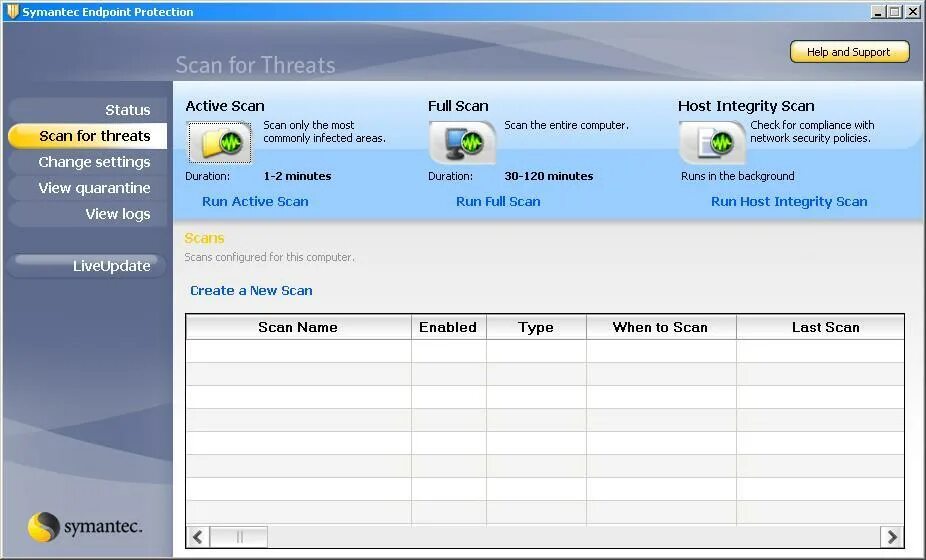The height and width of the screenshot is (560, 926).
Task: Click the Type column header
Action: pos(536,327)
